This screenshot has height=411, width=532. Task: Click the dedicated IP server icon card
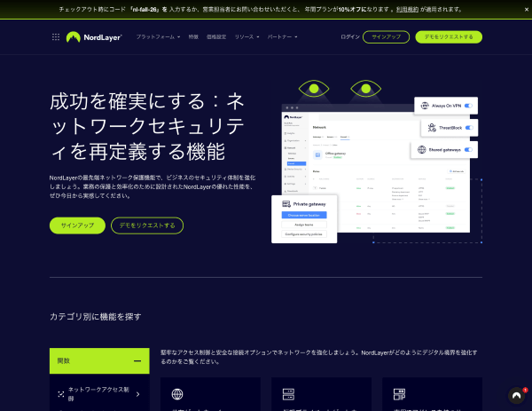click(399, 394)
